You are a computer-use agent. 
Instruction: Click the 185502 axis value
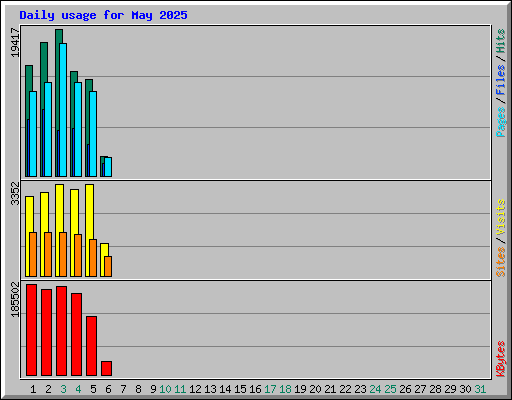(15, 299)
